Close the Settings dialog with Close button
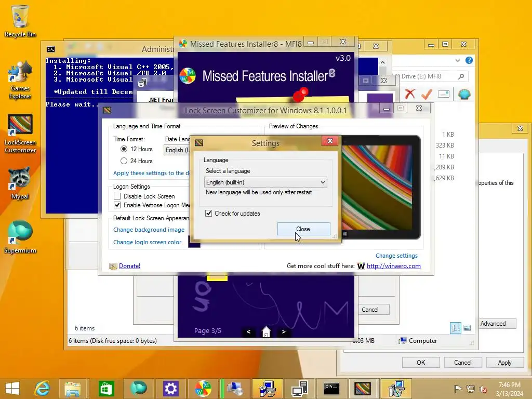This screenshot has height=399, width=532. tap(303, 229)
